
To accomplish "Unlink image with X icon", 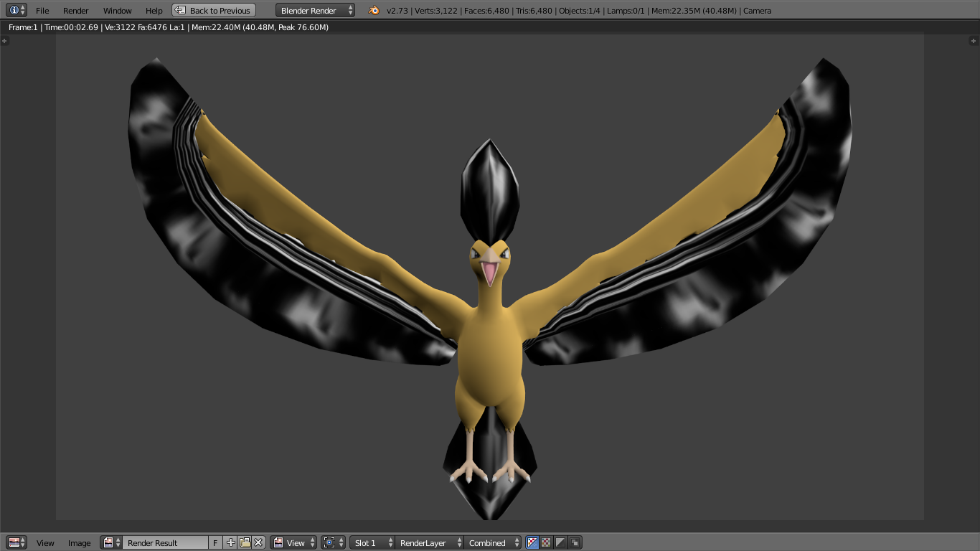I will [x=259, y=542].
